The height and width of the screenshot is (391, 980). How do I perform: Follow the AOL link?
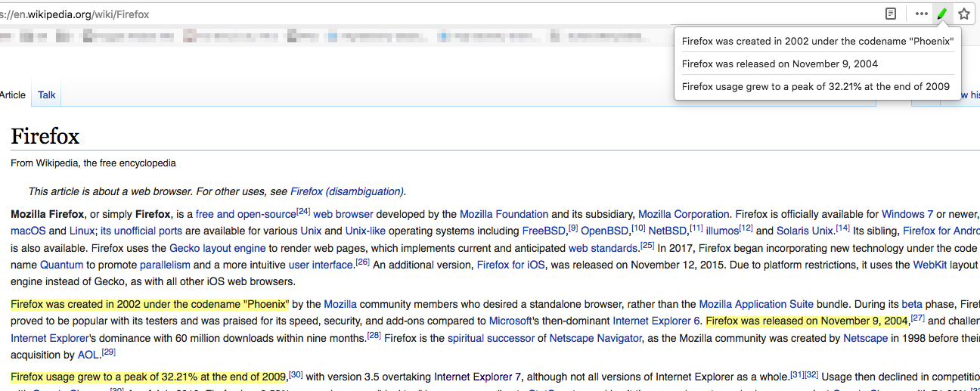(x=88, y=355)
